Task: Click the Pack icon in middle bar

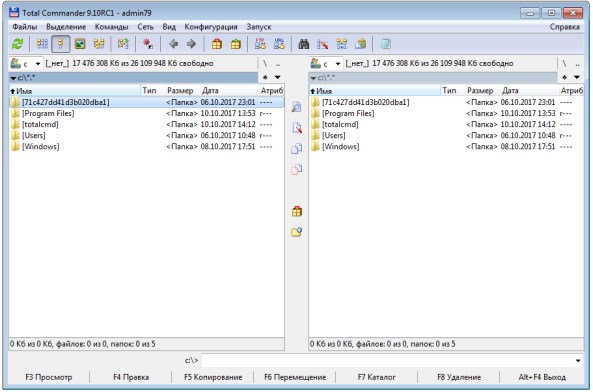Action: pyautogui.click(x=296, y=211)
